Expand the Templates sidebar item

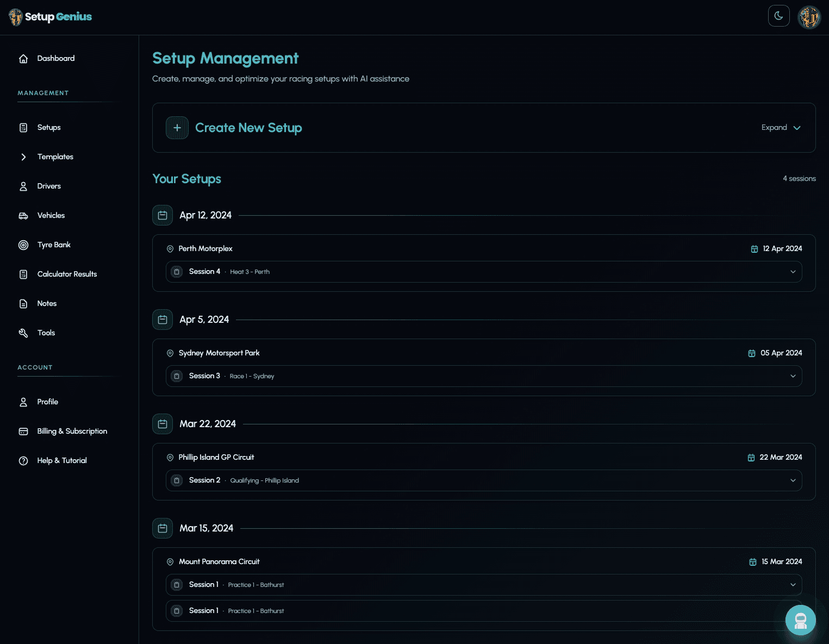click(x=70, y=157)
